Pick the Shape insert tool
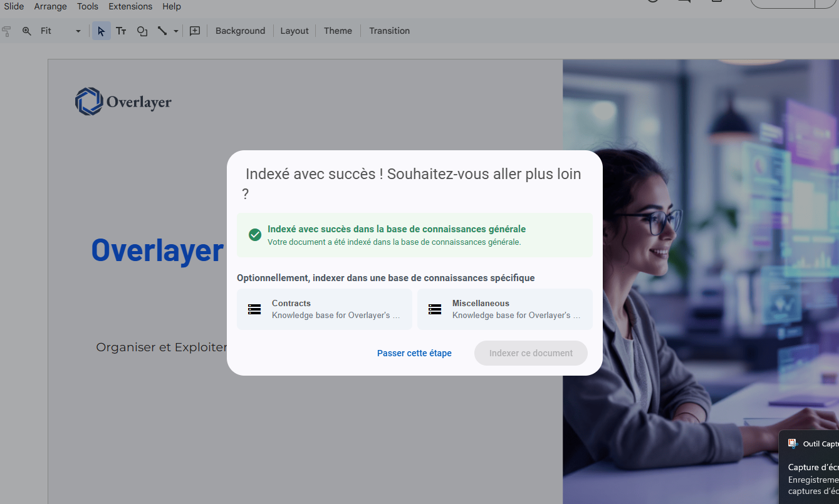 click(x=142, y=31)
